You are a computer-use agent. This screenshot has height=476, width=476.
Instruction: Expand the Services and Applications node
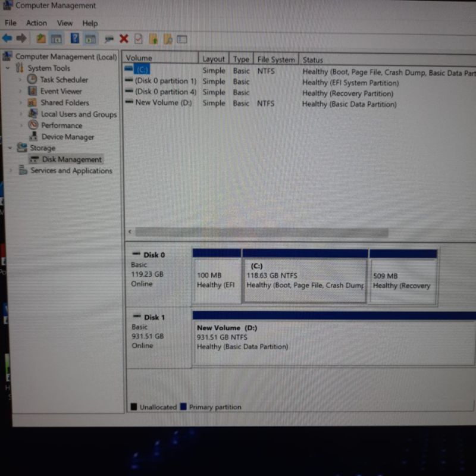10,171
